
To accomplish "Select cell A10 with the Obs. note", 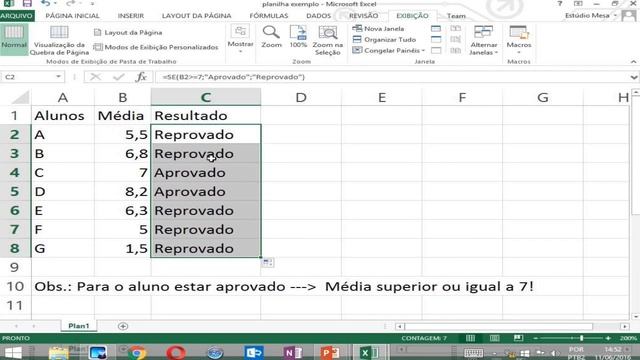I will [62, 287].
